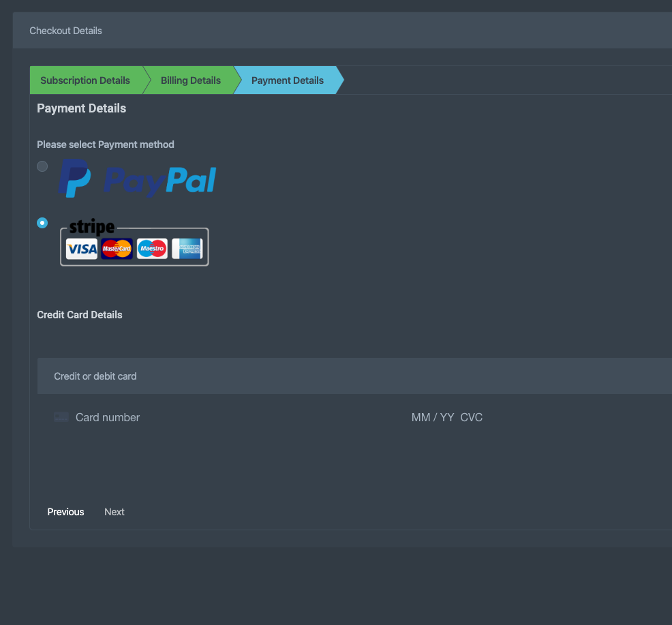Open the Billing Details step tab
672x625 pixels.
(191, 80)
